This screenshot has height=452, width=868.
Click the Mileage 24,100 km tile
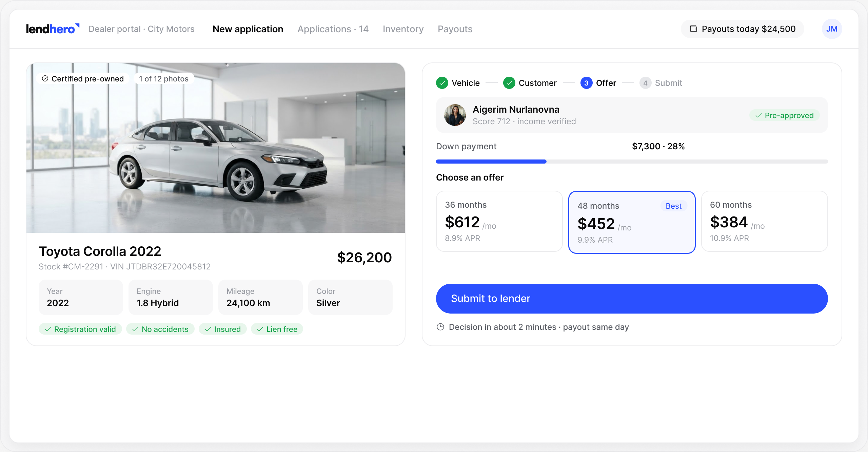(260, 297)
